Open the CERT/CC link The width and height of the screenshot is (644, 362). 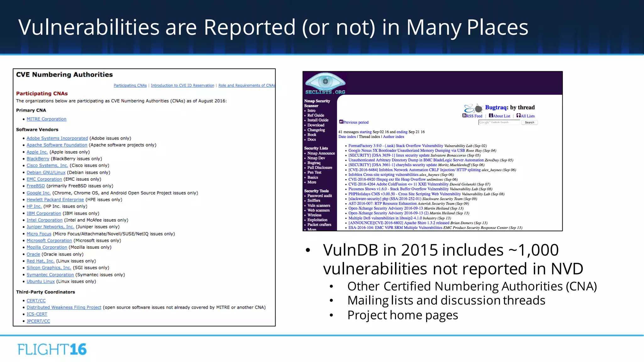(x=36, y=301)
